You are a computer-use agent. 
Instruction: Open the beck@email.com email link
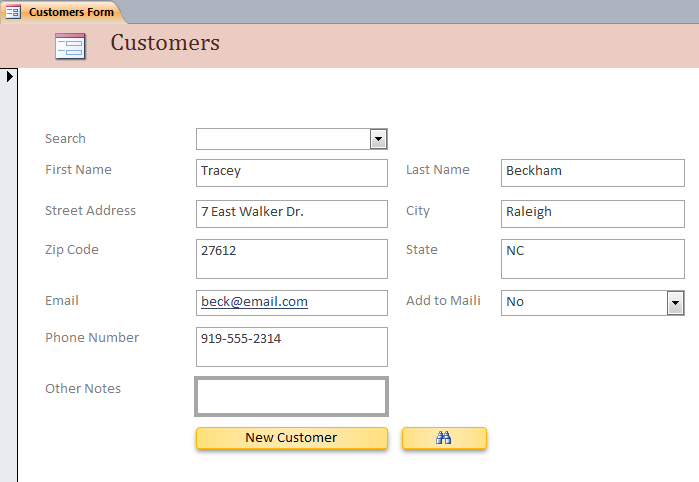pos(254,301)
